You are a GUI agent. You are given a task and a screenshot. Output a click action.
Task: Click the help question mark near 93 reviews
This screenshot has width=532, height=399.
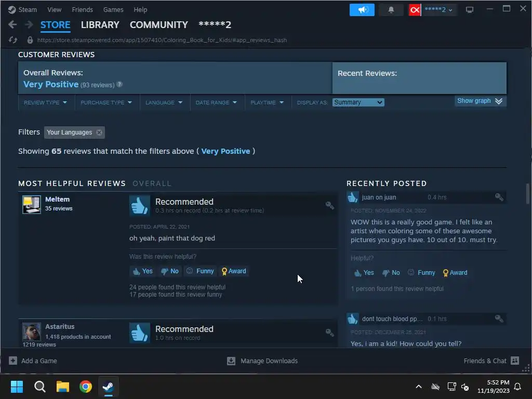[119, 84]
